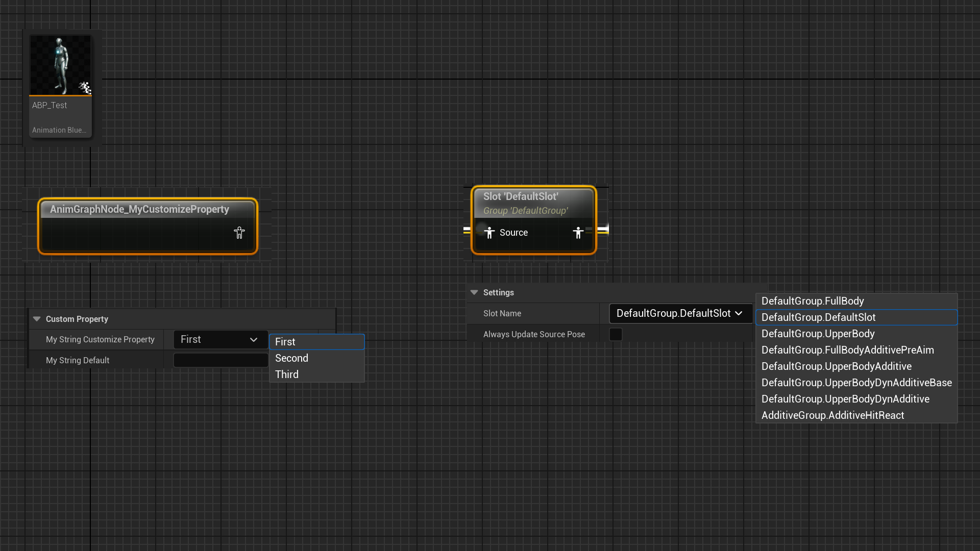Open the My String Customize Property dropdown
This screenshot has width=980, height=551.
(x=220, y=340)
